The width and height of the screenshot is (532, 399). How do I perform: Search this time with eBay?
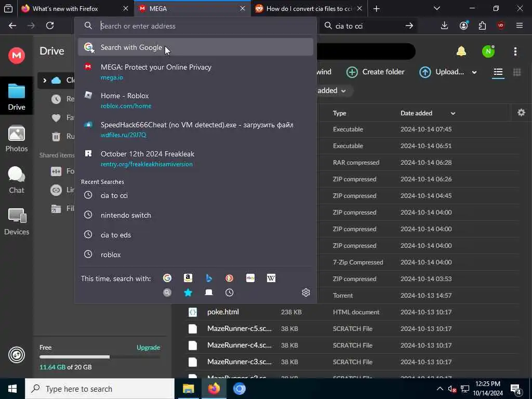250,278
